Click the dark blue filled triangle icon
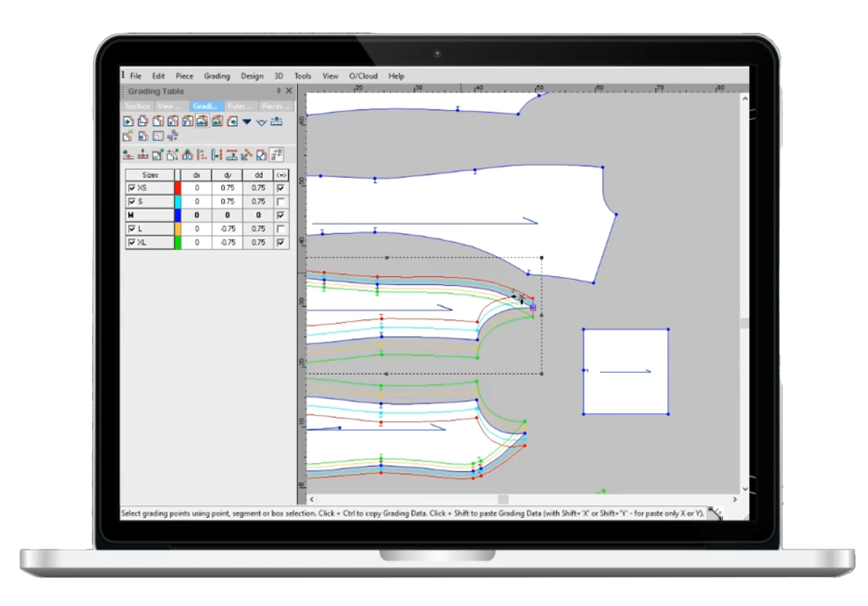868x606 pixels. [x=246, y=122]
